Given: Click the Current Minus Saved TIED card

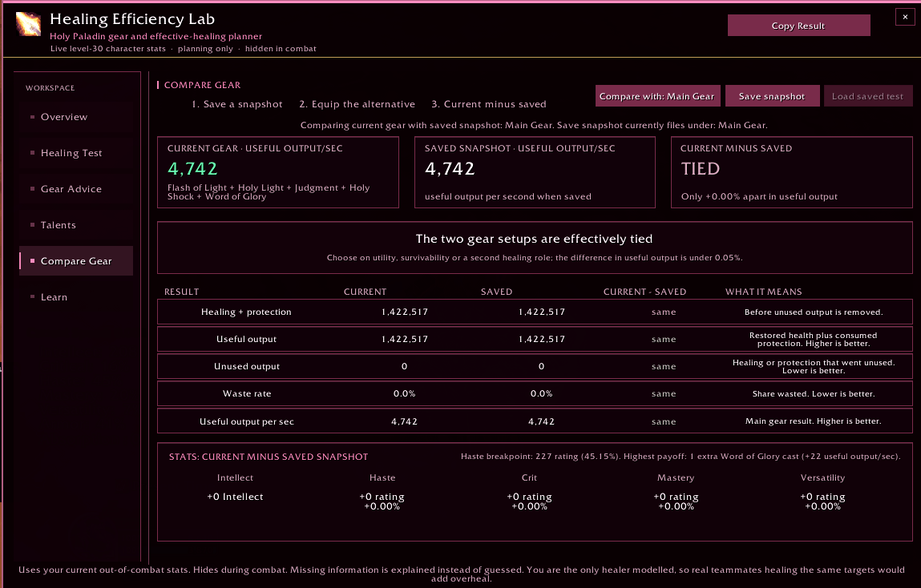Looking at the screenshot, I should 792,172.
